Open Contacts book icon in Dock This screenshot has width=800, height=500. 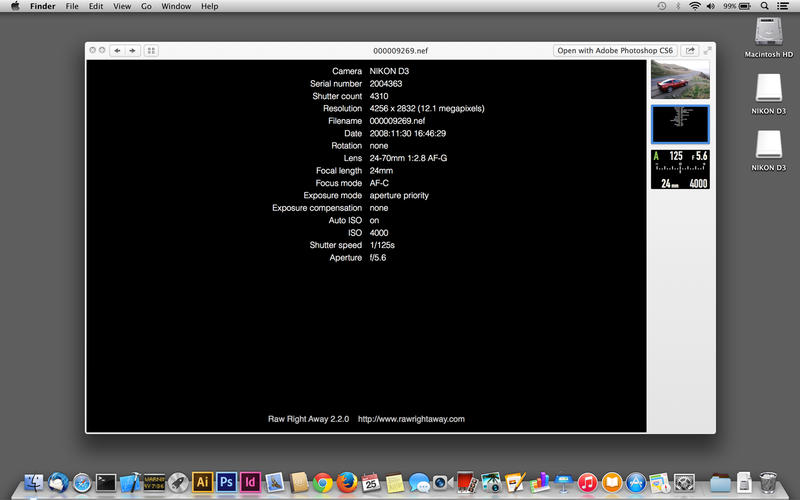pos(299,482)
